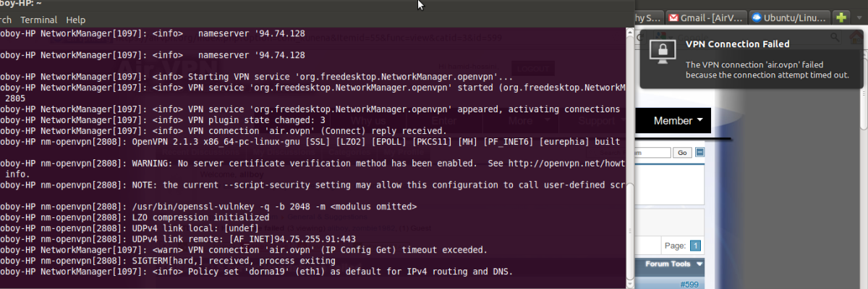
Task: Switch to the Ubuntu/Linu... tab
Action: tap(789, 17)
